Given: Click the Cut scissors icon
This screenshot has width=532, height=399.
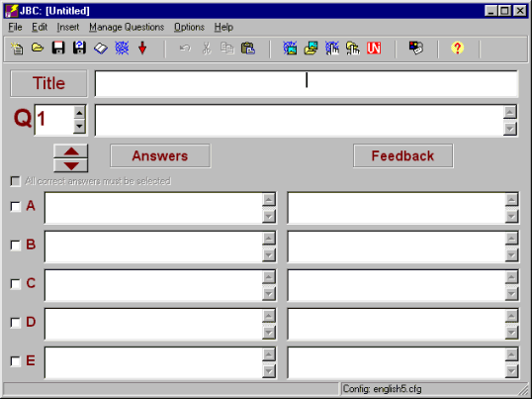Looking at the screenshot, I should click(206, 49).
